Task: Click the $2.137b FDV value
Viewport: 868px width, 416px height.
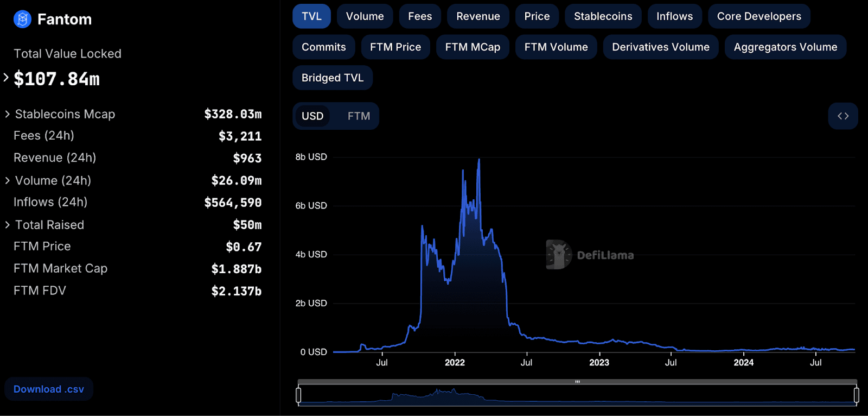Action: (237, 292)
